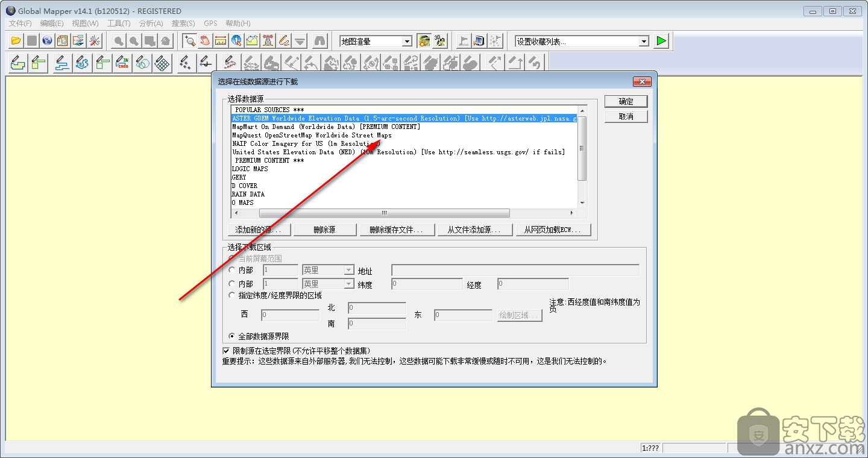Click the 从文件添加源 button
Screen dimensions: 868x458
pyautogui.click(x=474, y=230)
